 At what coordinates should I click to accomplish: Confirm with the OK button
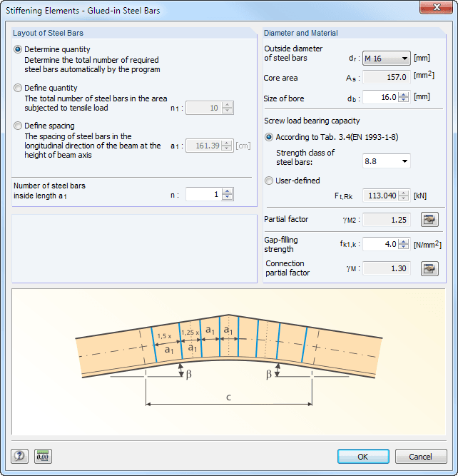click(363, 456)
